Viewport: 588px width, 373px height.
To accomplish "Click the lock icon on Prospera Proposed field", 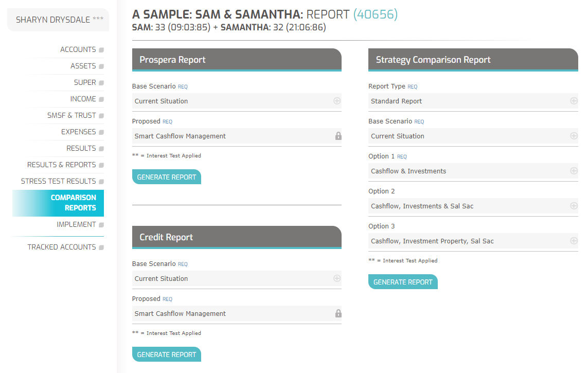I will tap(338, 136).
